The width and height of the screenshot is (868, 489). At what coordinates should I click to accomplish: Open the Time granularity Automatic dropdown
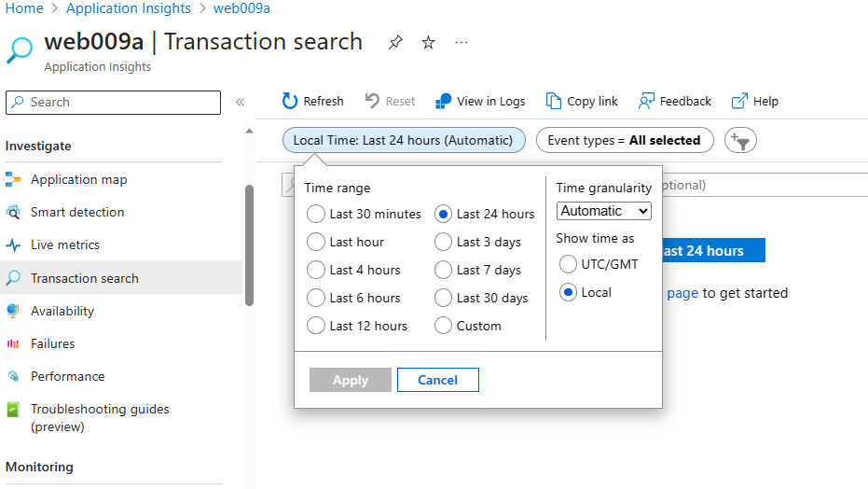pyautogui.click(x=604, y=211)
